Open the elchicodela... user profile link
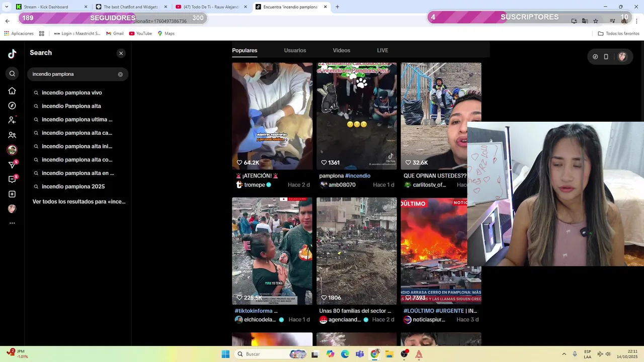 pyautogui.click(x=260, y=320)
